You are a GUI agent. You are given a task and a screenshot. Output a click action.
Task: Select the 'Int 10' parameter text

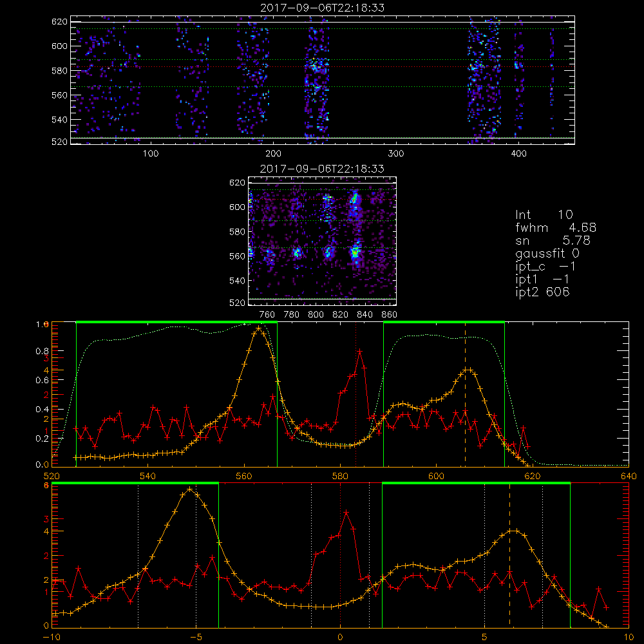tap(544, 215)
